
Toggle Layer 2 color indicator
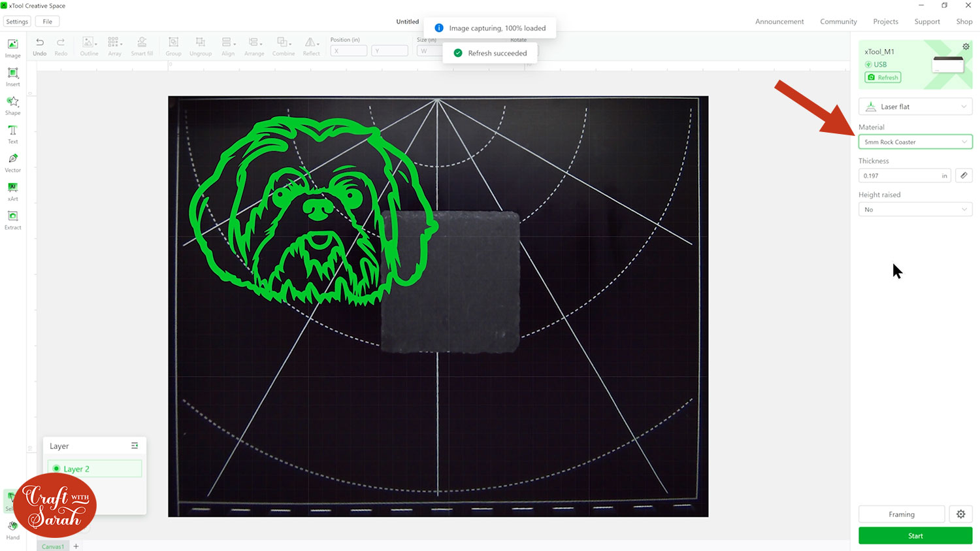tap(56, 469)
